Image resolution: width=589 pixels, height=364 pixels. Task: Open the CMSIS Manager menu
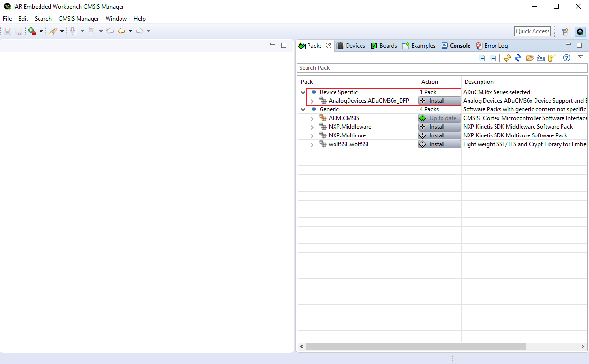tap(79, 19)
